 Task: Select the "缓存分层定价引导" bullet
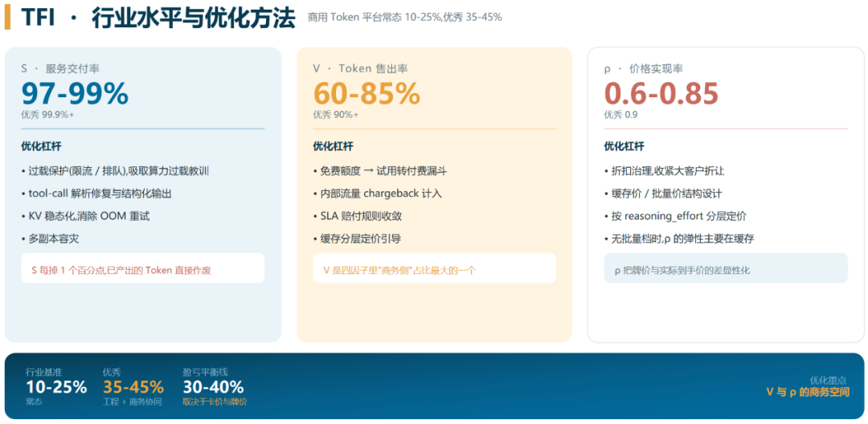(357, 238)
